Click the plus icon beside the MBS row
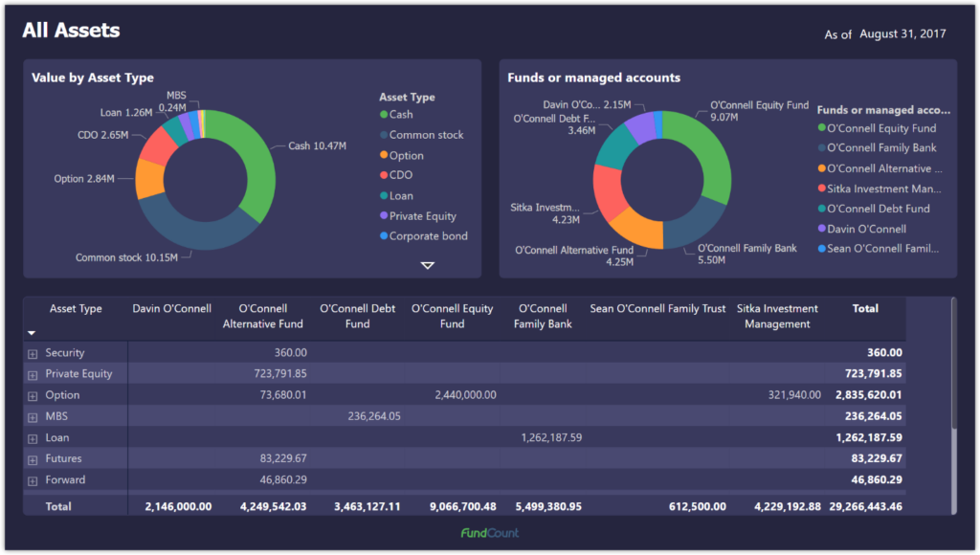Screen dimensions: 980x555 [33, 415]
